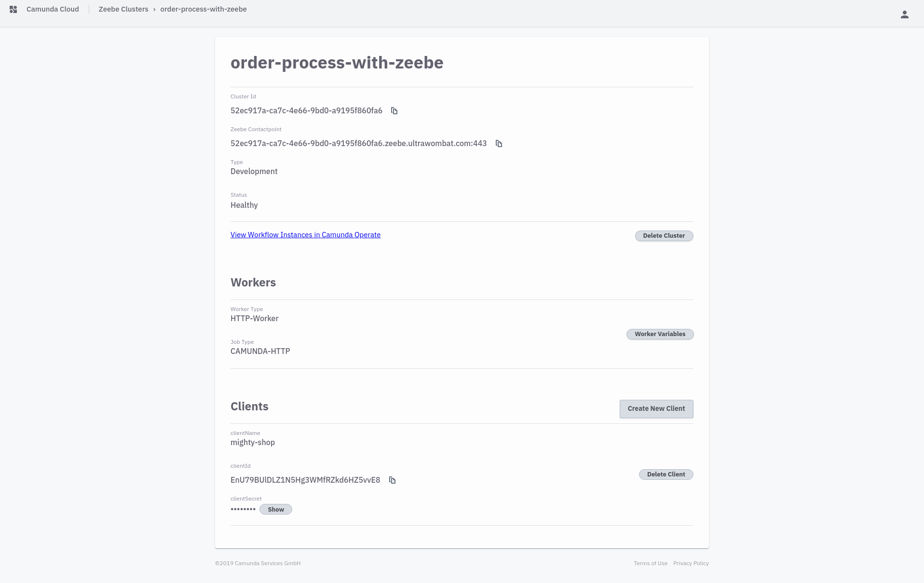Select the order-process-with-zeebe breadcrumb item
924x583 pixels.
tap(204, 9)
